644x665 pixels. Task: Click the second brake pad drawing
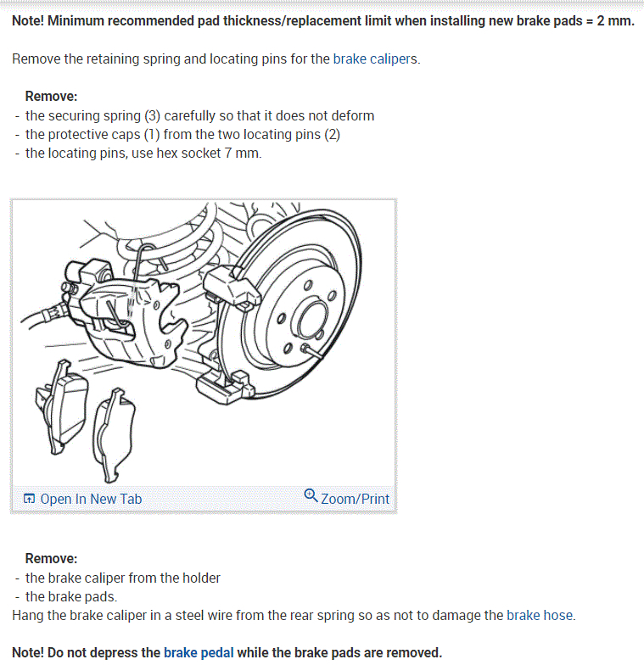(x=114, y=434)
